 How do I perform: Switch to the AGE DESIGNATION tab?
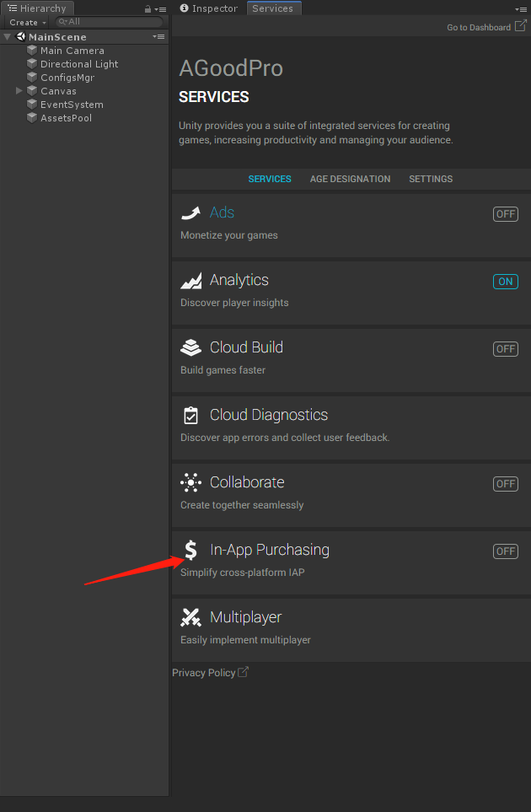click(x=350, y=179)
